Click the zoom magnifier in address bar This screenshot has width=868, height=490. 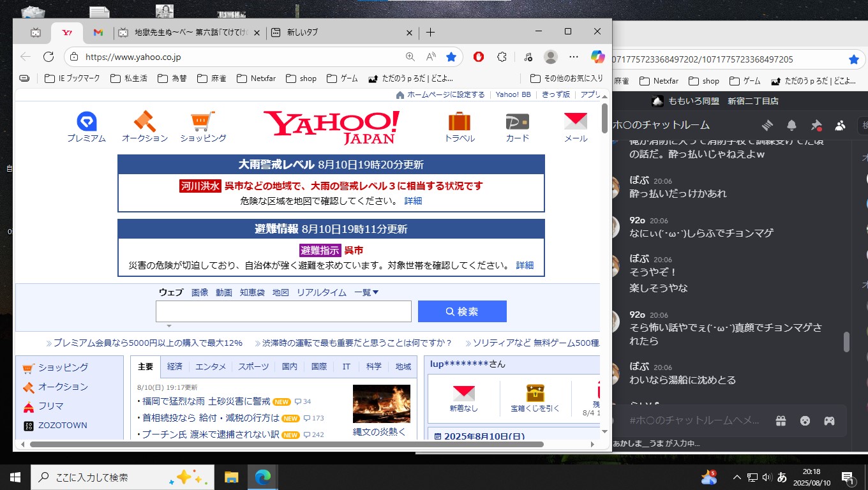(x=410, y=57)
